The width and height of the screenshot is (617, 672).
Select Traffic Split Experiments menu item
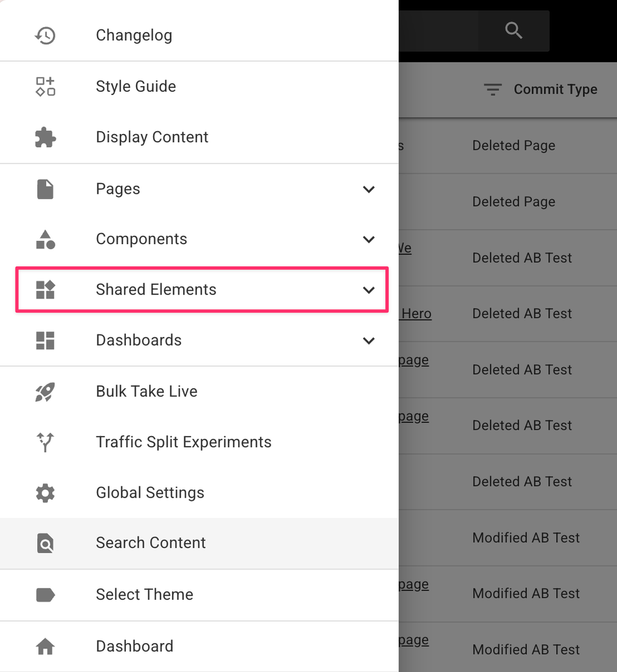click(x=183, y=442)
